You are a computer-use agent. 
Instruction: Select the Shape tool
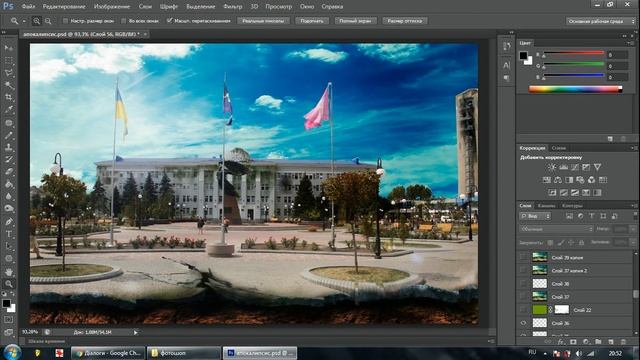[9, 258]
